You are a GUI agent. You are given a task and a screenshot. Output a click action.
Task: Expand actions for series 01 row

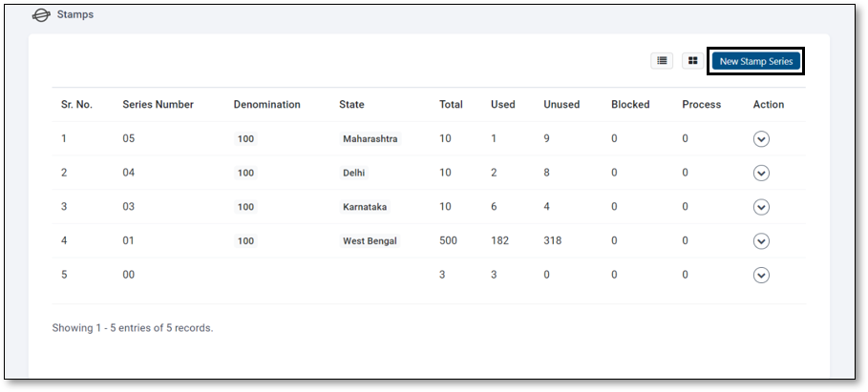(x=761, y=241)
